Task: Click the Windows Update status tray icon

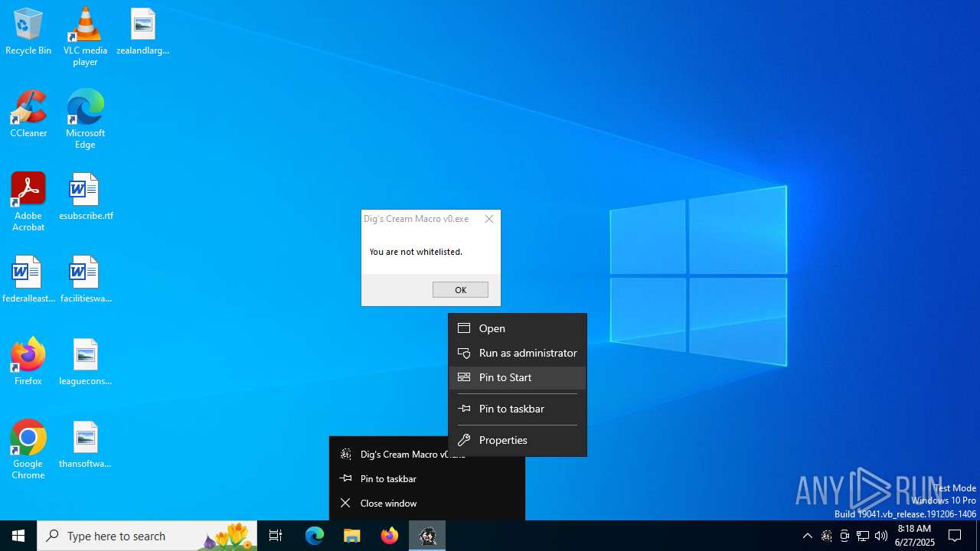Action: click(x=844, y=536)
